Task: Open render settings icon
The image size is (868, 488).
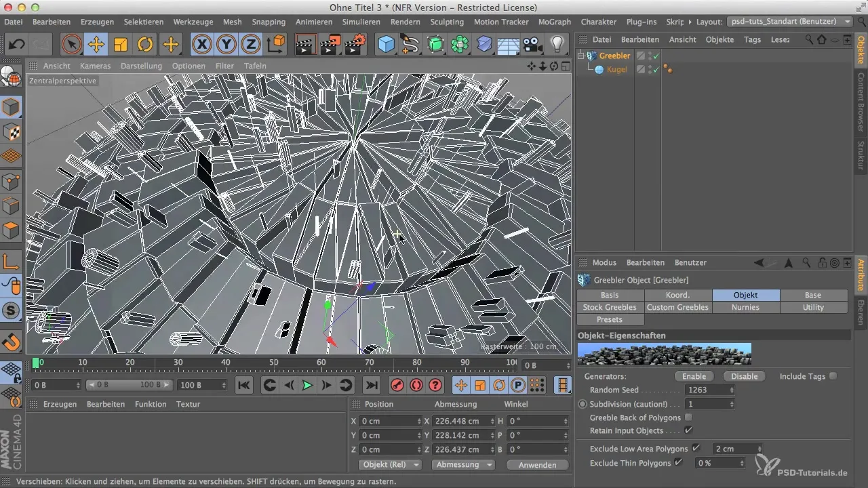Action: pos(355,45)
